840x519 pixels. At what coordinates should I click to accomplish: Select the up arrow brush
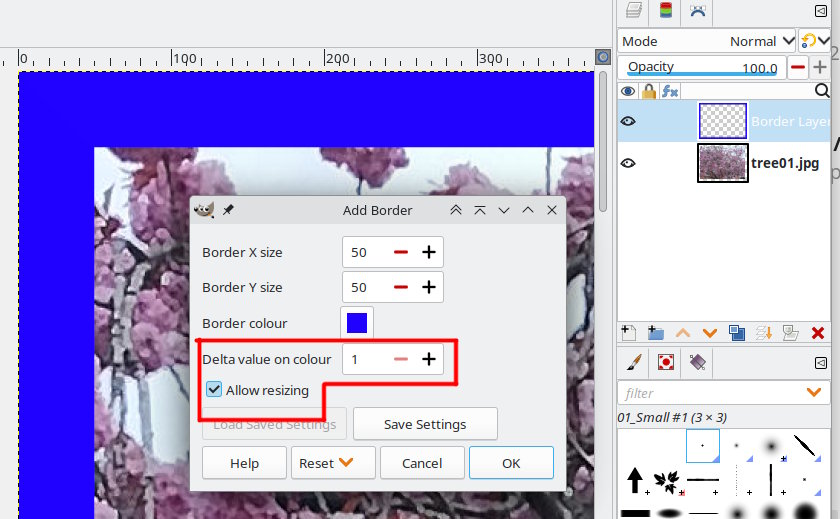click(x=635, y=480)
